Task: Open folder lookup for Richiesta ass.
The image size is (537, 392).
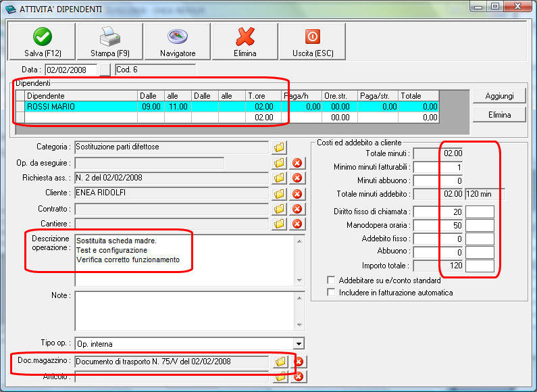Action: (x=280, y=178)
